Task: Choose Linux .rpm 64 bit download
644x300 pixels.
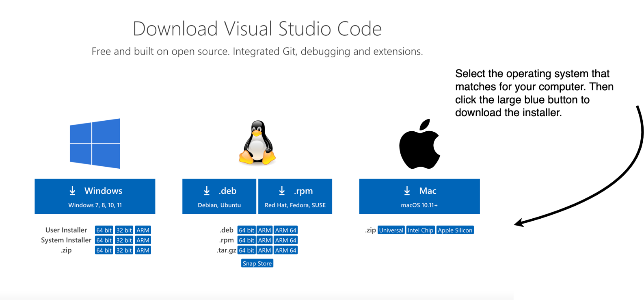Action: pyautogui.click(x=246, y=240)
